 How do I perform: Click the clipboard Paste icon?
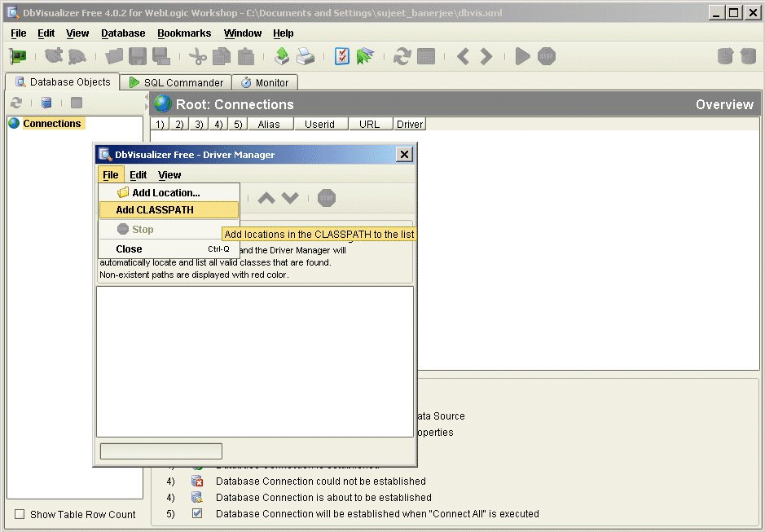tap(246, 56)
